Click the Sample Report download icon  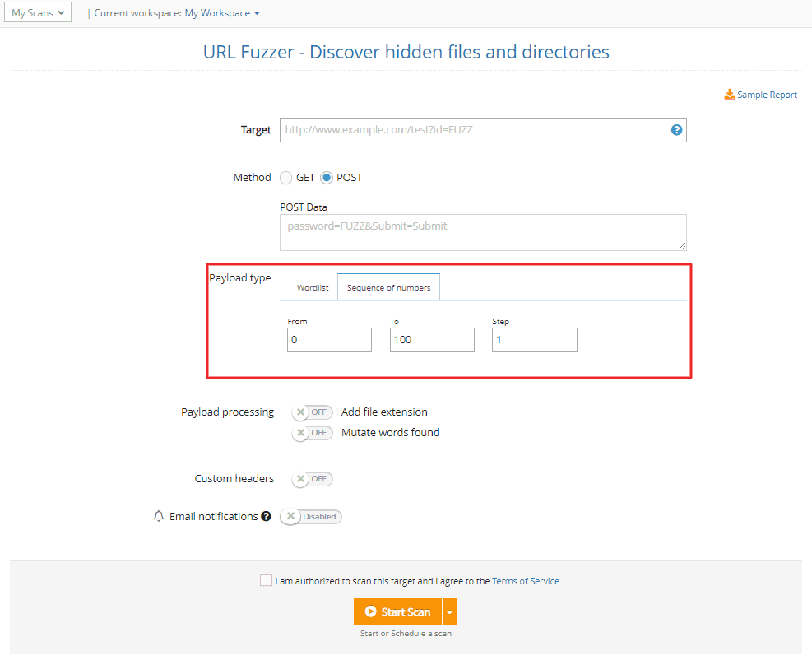[x=730, y=94]
